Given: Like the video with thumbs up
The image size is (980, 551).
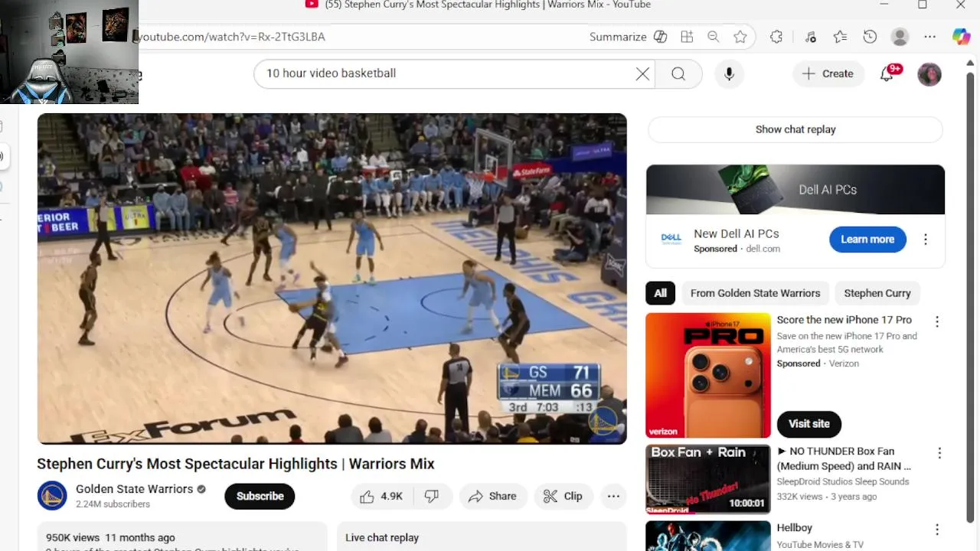Looking at the screenshot, I should tap(382, 496).
